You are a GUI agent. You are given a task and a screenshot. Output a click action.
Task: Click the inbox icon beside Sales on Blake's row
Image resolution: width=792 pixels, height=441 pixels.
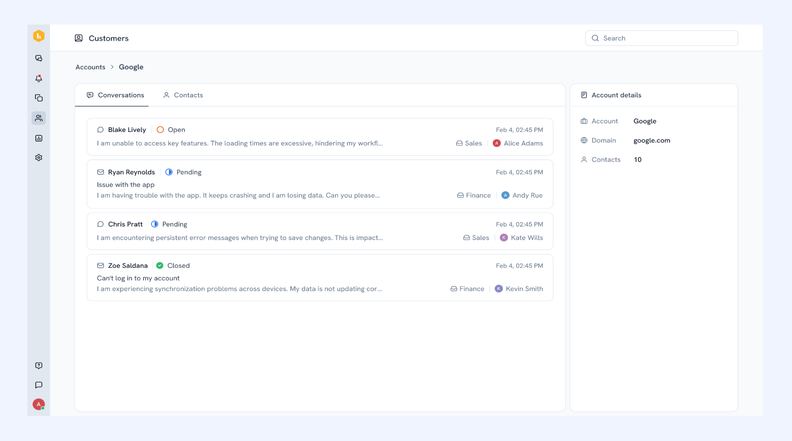click(459, 143)
